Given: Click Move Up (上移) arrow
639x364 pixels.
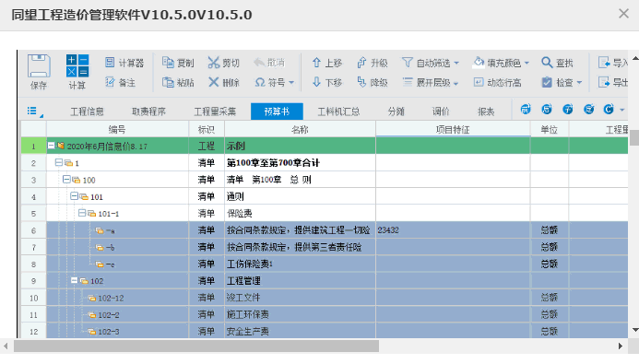Looking at the screenshot, I should click(326, 63).
